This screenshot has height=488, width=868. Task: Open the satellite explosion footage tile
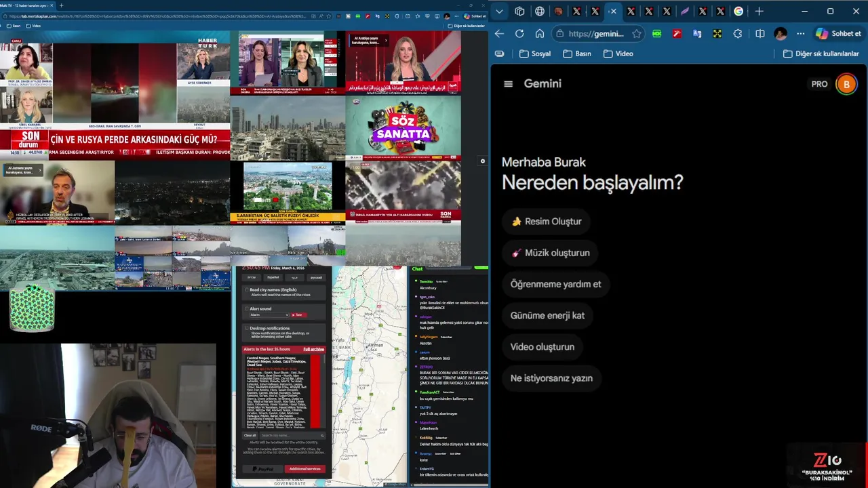point(403,192)
